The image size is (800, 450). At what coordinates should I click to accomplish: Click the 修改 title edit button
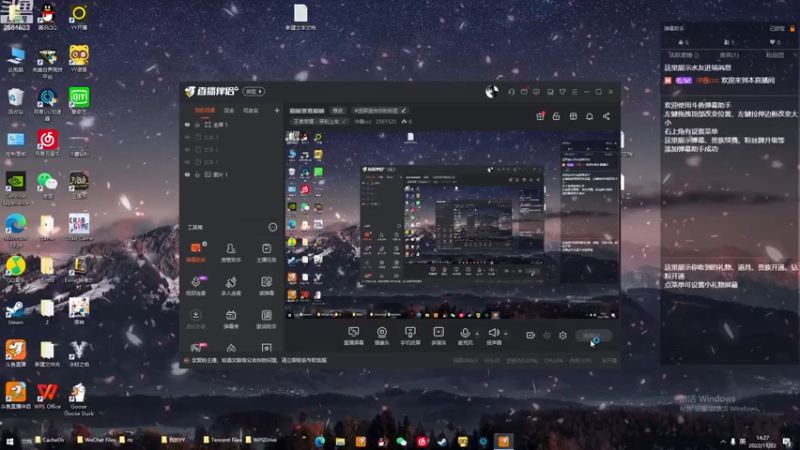click(x=338, y=110)
